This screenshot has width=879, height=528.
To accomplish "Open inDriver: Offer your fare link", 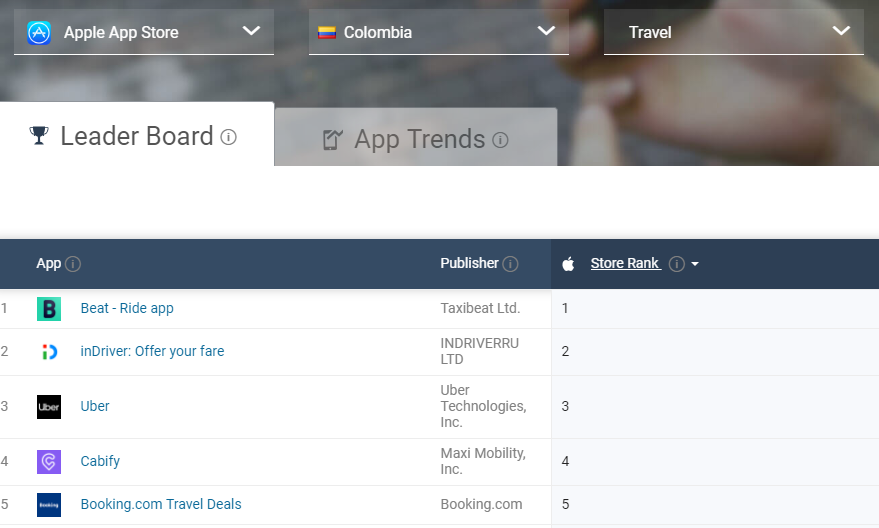I will 152,351.
